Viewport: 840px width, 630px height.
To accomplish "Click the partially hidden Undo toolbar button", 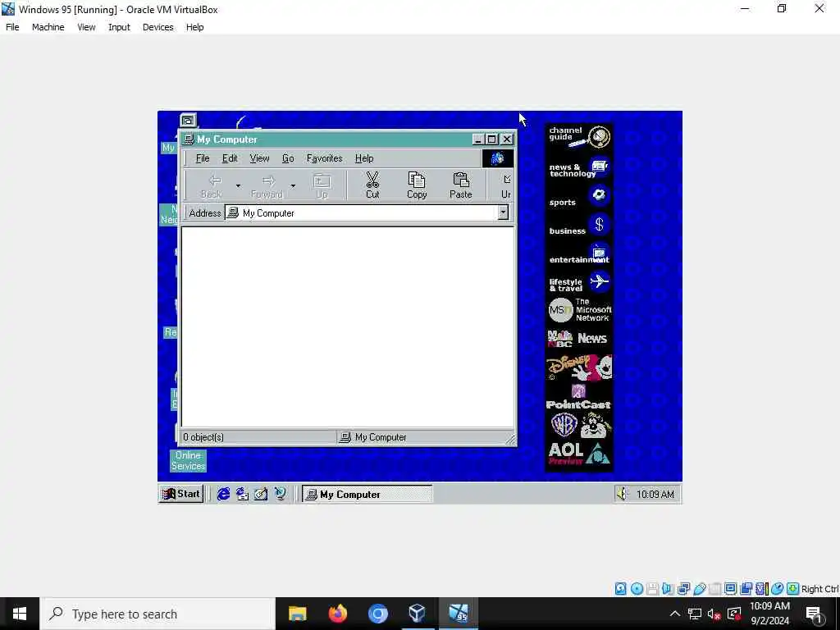I will pos(505,185).
